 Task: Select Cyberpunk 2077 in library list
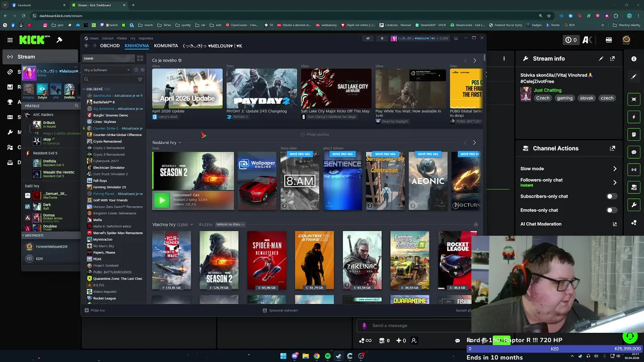[105, 161]
